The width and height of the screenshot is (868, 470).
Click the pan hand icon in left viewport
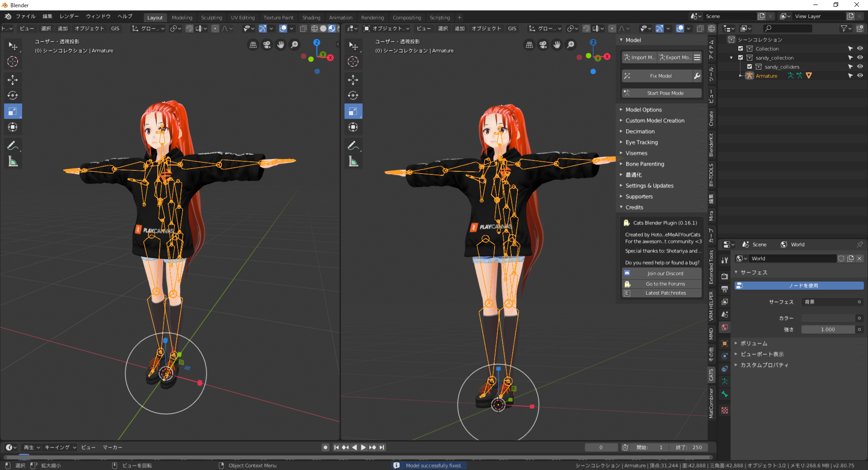[281, 45]
